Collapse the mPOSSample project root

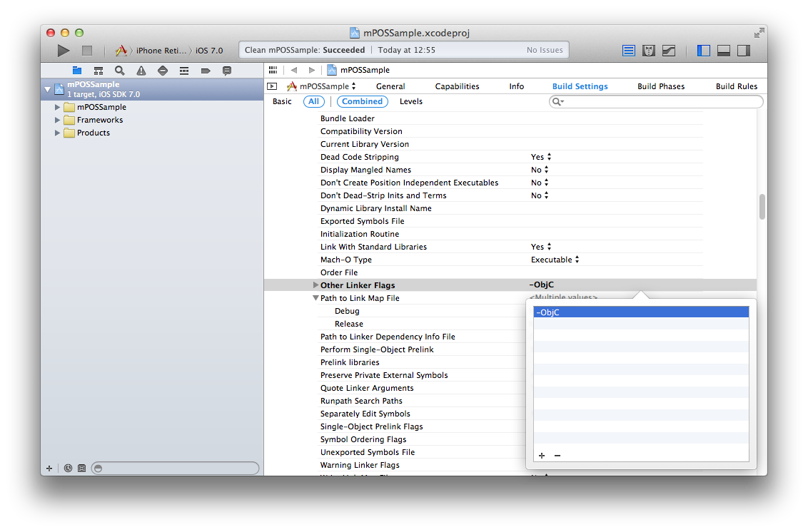[47, 89]
